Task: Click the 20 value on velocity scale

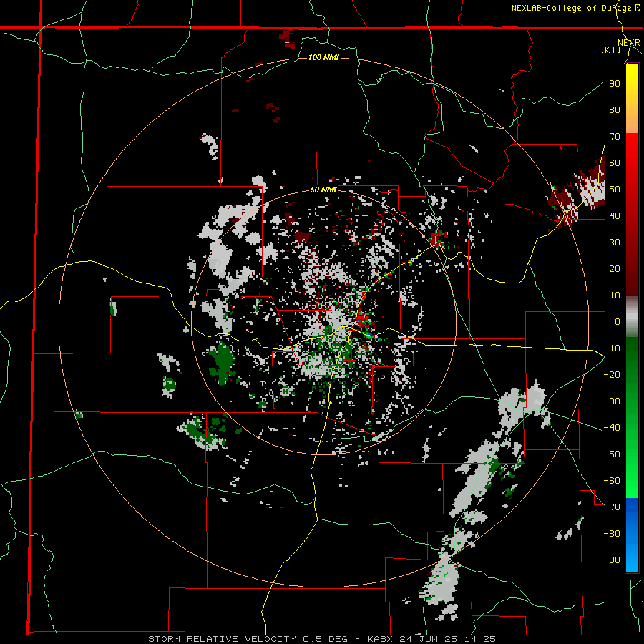Action: pos(615,269)
